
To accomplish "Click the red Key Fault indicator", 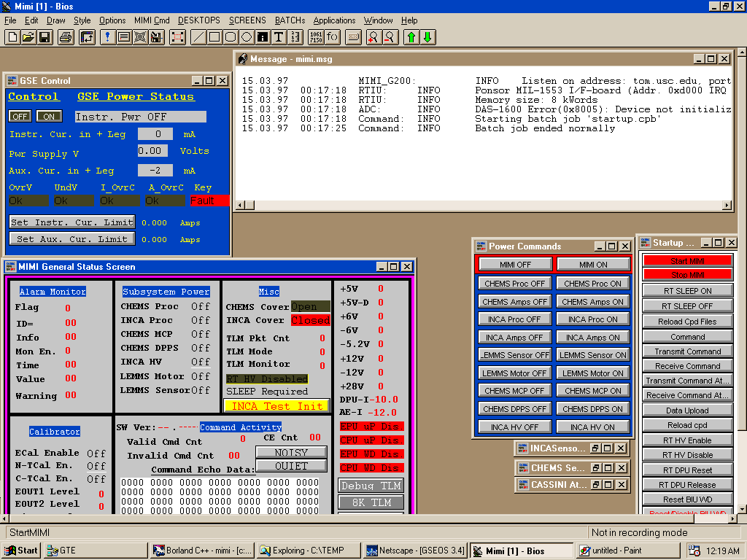I will pos(209,201).
